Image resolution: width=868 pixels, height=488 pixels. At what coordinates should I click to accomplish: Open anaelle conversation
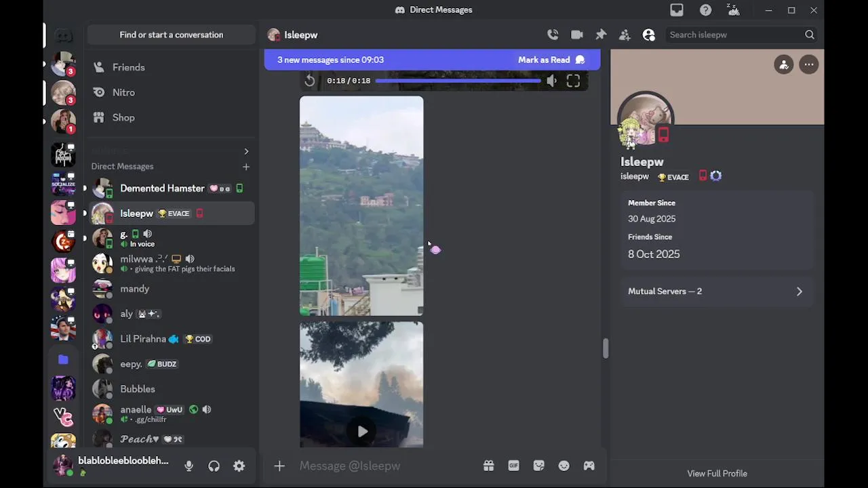coord(171,414)
